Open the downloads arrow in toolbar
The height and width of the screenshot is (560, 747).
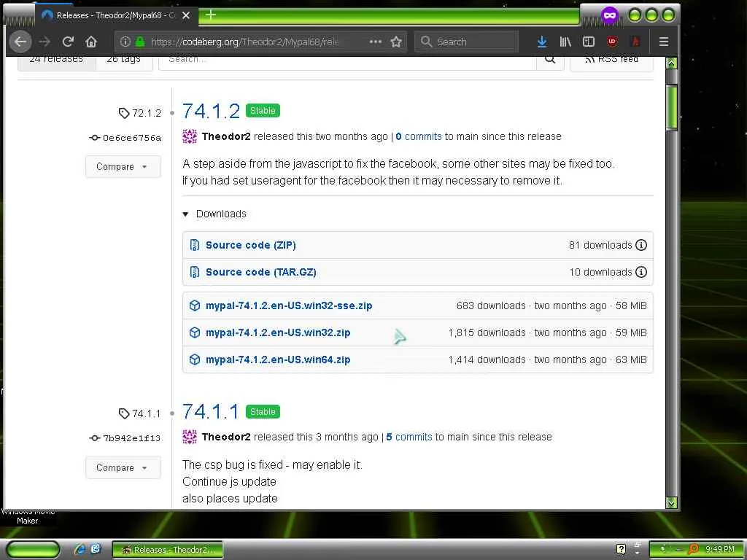[542, 42]
